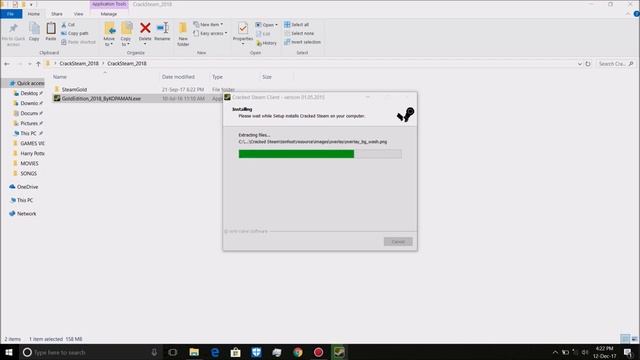The image size is (640, 360).
Task: Switch to the Home ribbon tab
Action: [34, 14]
